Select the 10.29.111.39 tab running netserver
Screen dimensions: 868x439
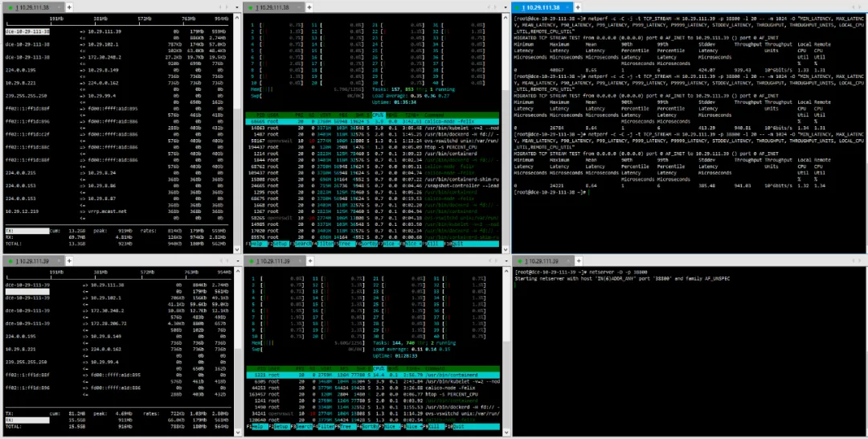[x=542, y=261]
